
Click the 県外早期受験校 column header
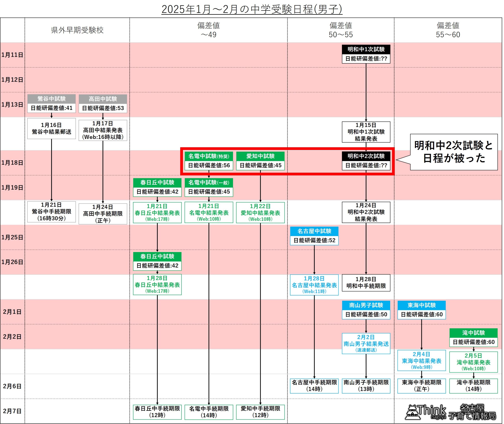[77, 30]
